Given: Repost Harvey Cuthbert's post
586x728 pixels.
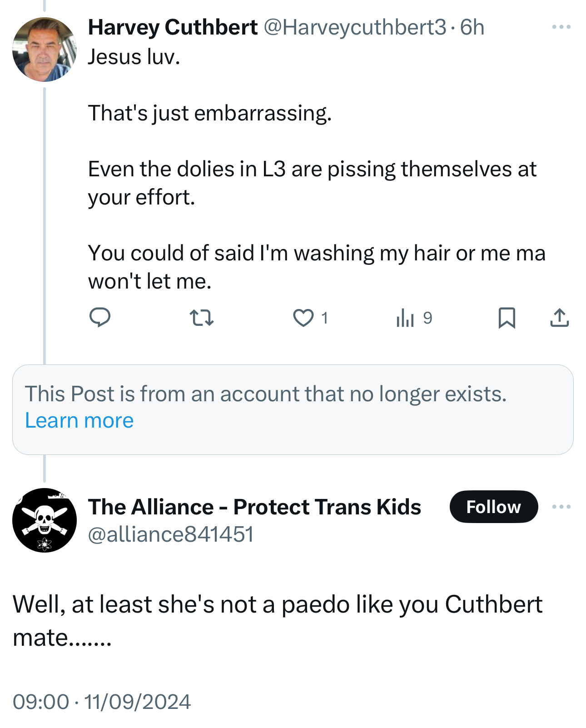Looking at the screenshot, I should (x=201, y=318).
